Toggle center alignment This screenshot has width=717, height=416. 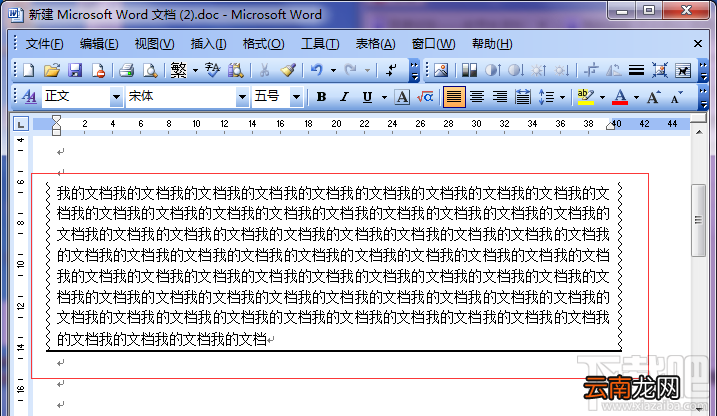pos(477,96)
